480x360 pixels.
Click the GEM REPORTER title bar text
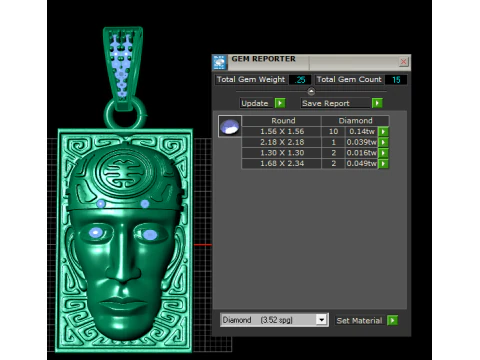[x=263, y=59]
